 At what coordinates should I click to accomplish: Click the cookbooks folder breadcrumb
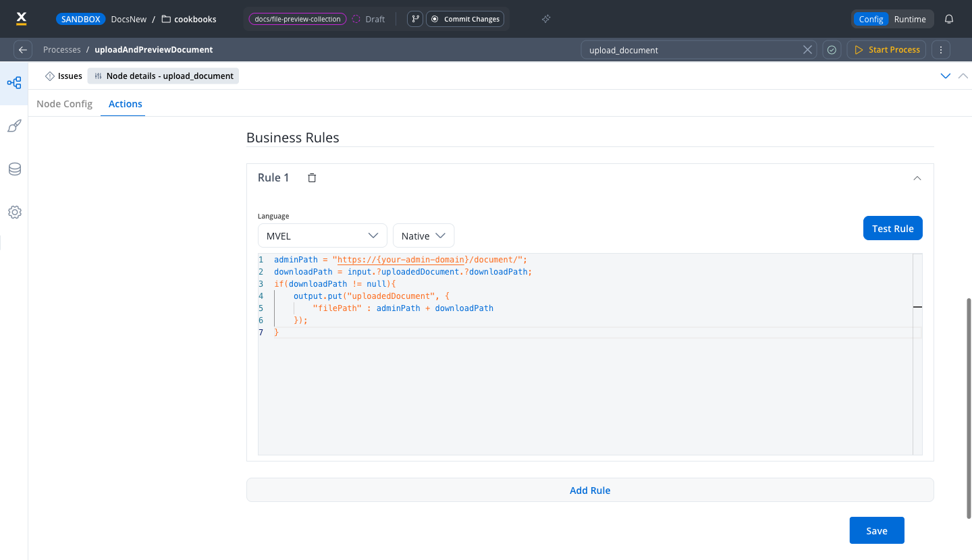tap(189, 19)
